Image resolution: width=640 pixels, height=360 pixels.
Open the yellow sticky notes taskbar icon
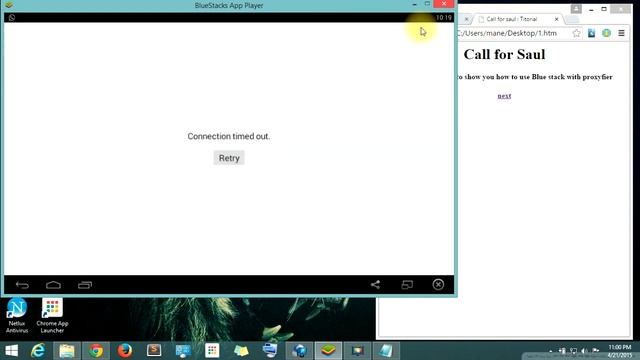pyautogui.click(x=241, y=351)
